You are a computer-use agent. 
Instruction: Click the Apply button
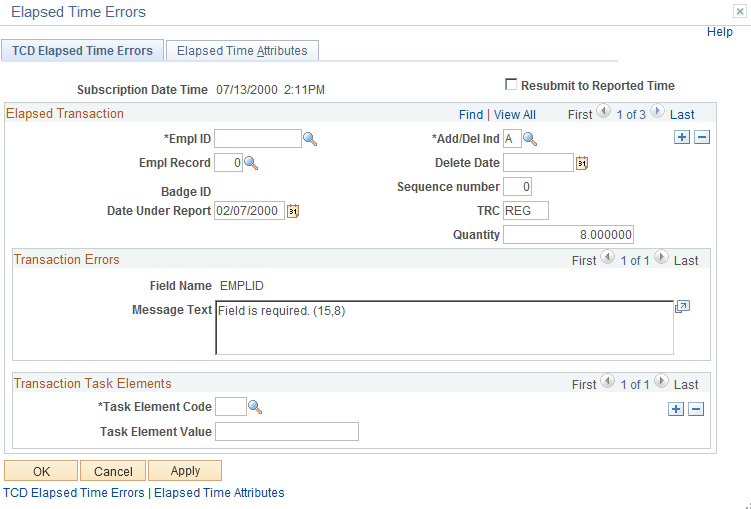tap(185, 471)
